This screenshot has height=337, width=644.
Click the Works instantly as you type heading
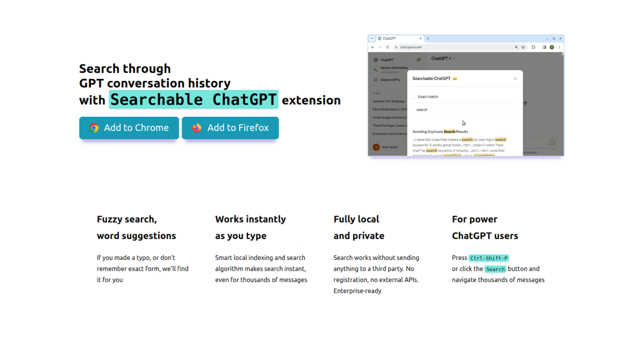tap(251, 228)
